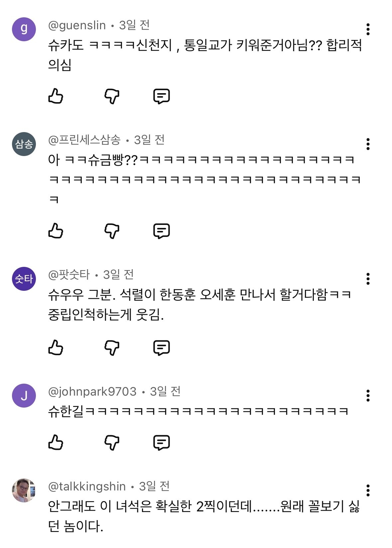Dislike the comment by @guenslin

tap(112, 96)
